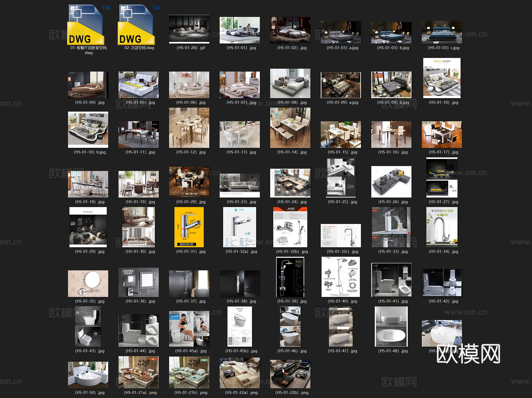Select the (HS-01-44) .jpg toilet thumbnail
Screen dimensions: 532x398
(139, 330)
